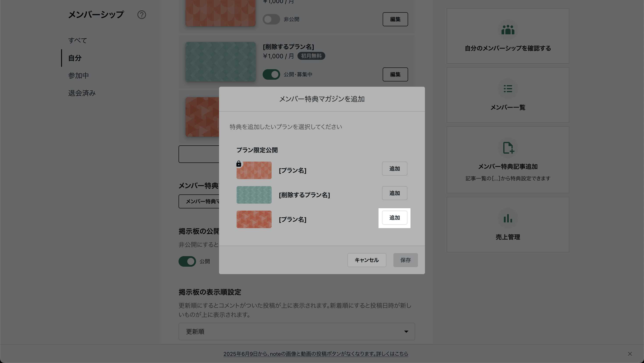The width and height of the screenshot is (644, 363).
Task: Click the 初月無料 badge on the plan
Action: [x=311, y=56]
